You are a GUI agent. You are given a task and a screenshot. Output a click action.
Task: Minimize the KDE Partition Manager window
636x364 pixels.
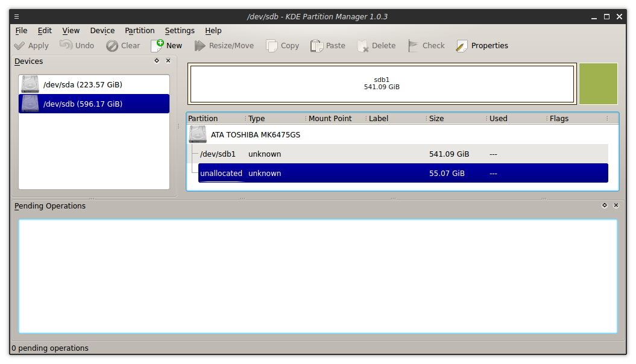pyautogui.click(x=594, y=17)
